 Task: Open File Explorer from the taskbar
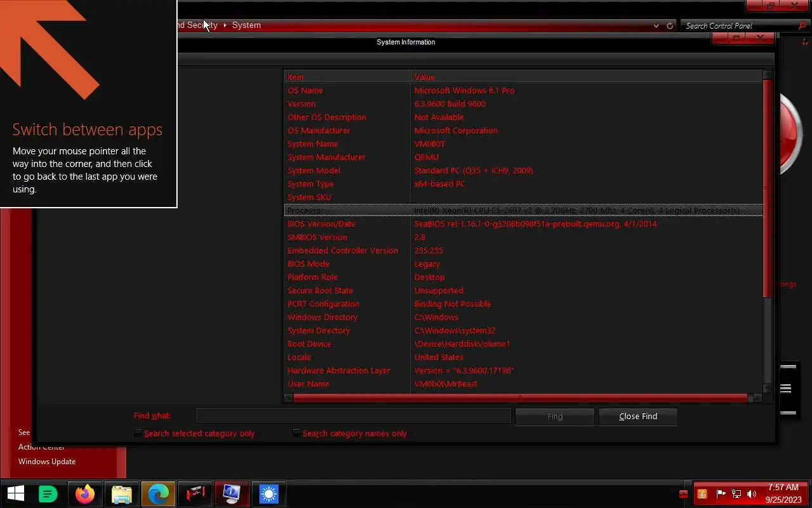click(x=122, y=494)
